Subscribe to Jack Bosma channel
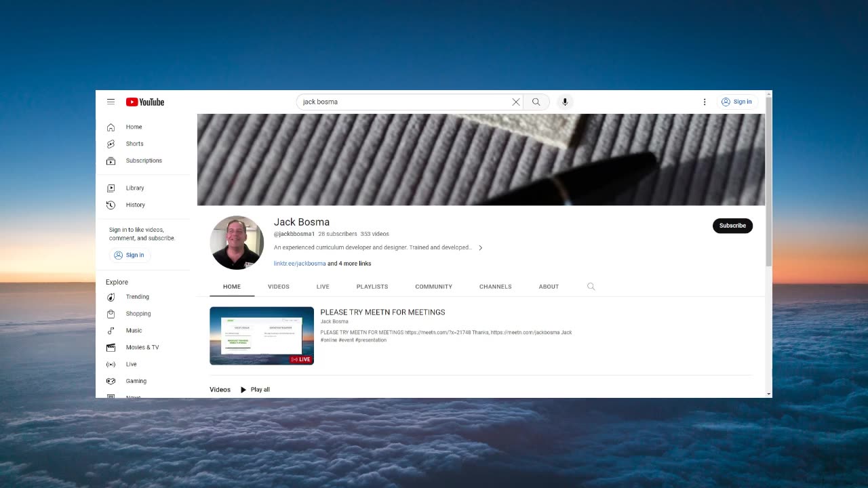The height and width of the screenshot is (488, 868). coord(732,226)
